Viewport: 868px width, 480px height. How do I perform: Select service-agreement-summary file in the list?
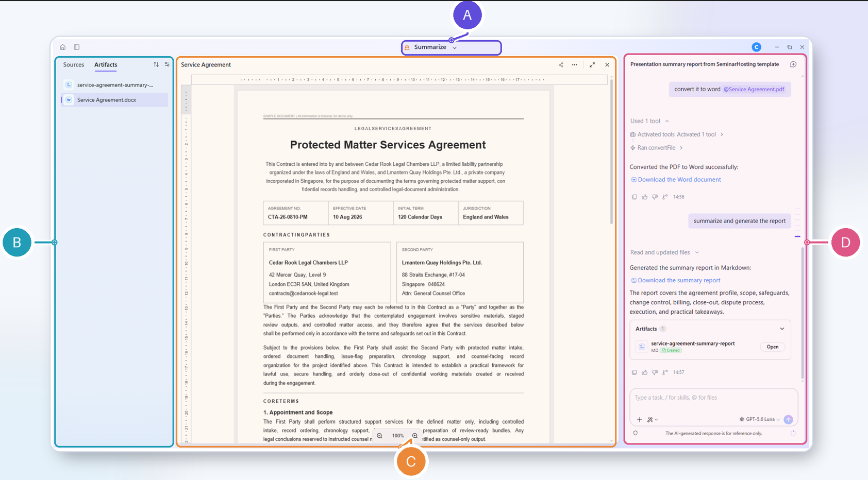(x=114, y=85)
